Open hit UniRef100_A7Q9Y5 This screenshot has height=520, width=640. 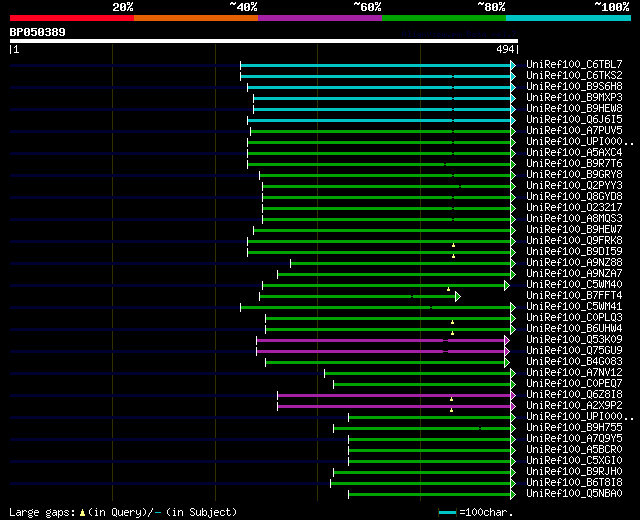(574, 439)
